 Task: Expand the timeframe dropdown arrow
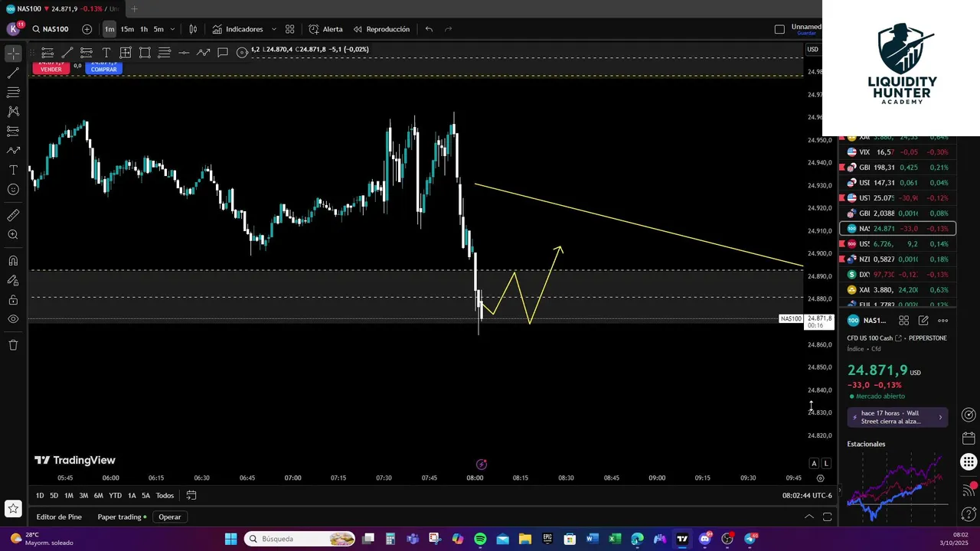tap(172, 29)
